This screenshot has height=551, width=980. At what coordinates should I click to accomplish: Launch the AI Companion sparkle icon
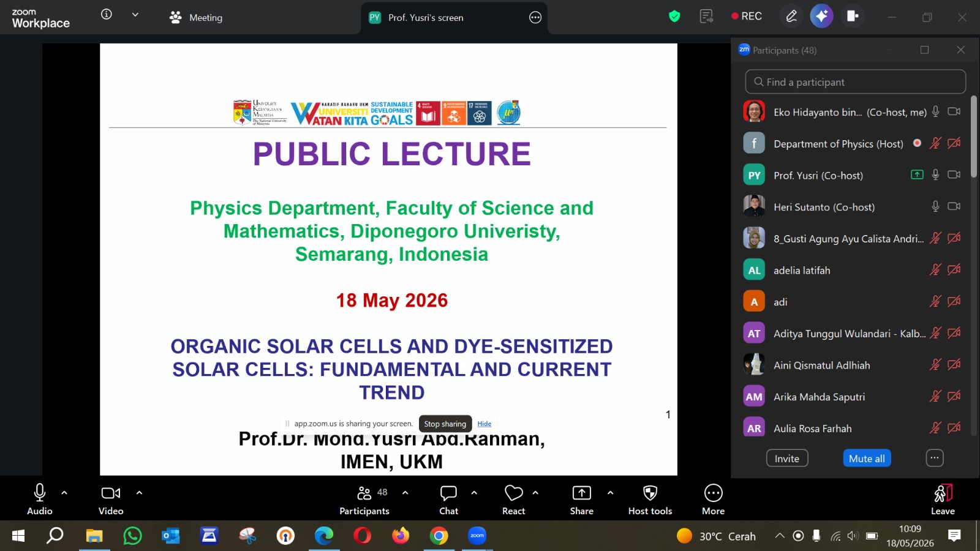[x=821, y=17]
